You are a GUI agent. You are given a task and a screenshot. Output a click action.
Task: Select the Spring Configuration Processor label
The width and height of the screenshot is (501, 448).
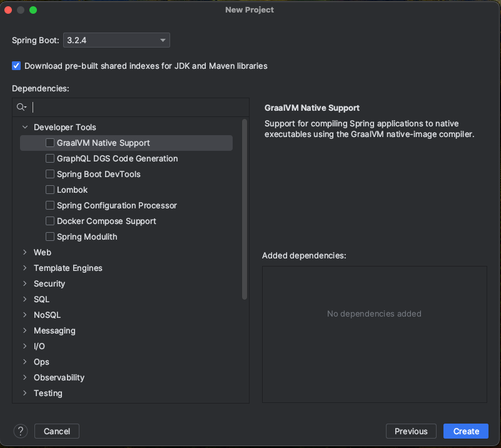click(117, 205)
